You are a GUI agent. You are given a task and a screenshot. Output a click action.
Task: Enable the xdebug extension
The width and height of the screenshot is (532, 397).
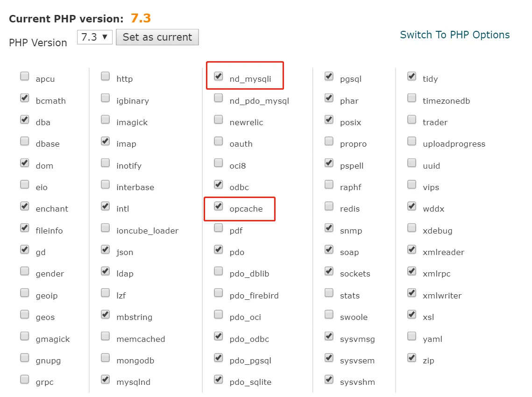coord(411,227)
